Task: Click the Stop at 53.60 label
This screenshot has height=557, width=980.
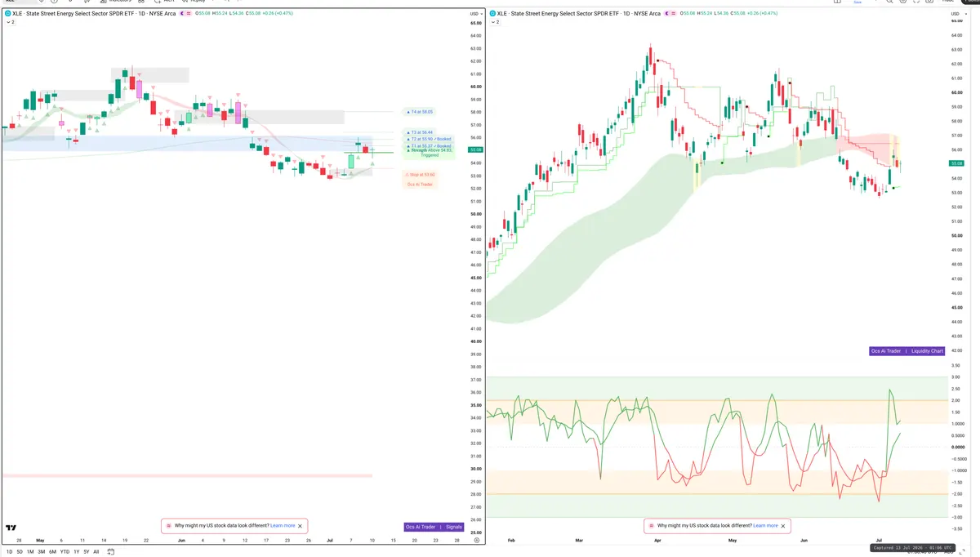Action: [420, 175]
